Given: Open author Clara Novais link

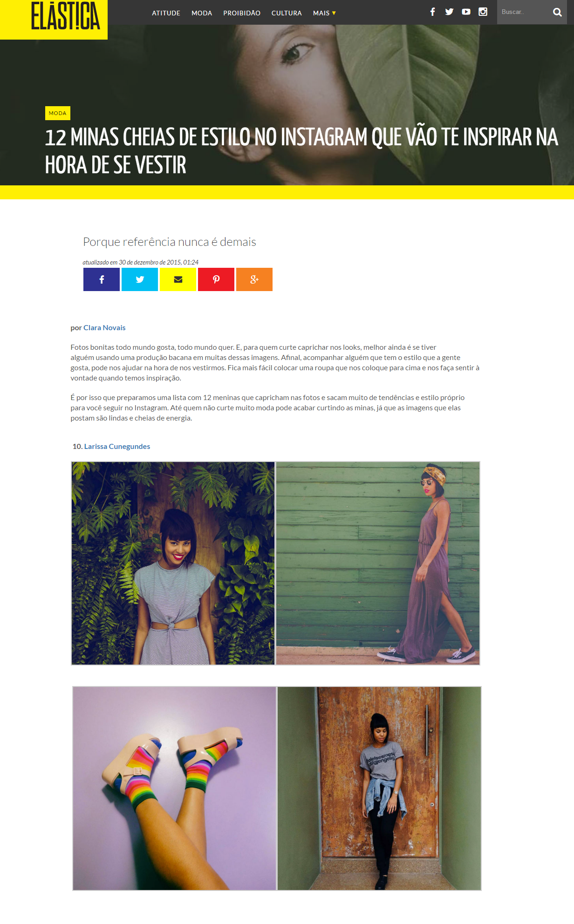Looking at the screenshot, I should [104, 327].
